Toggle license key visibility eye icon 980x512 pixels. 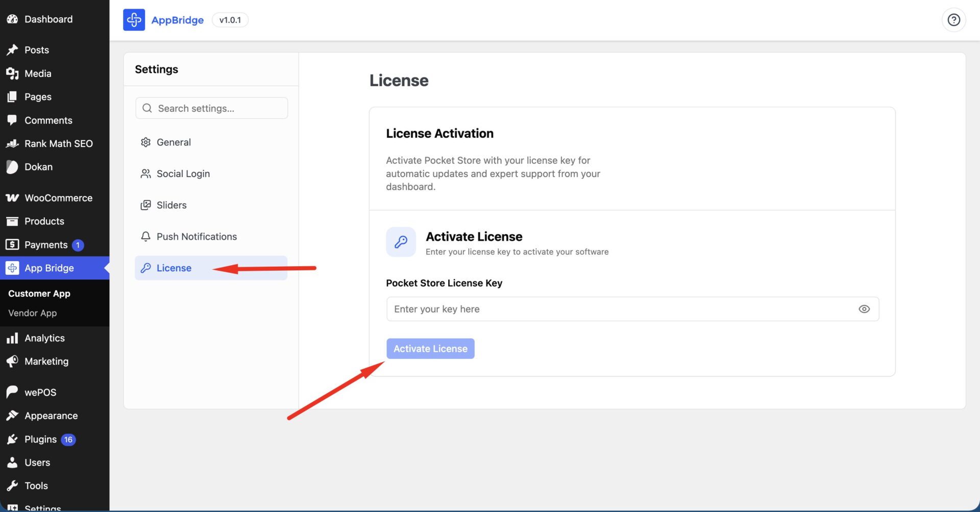(864, 309)
